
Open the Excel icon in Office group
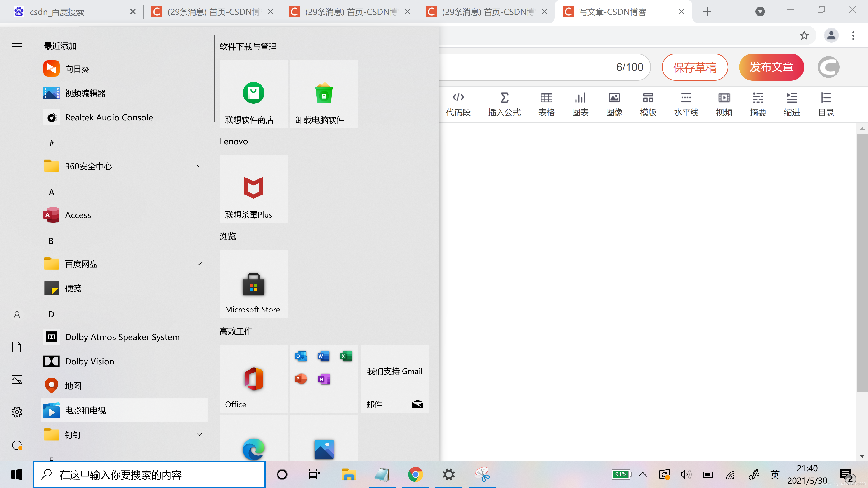(x=346, y=356)
